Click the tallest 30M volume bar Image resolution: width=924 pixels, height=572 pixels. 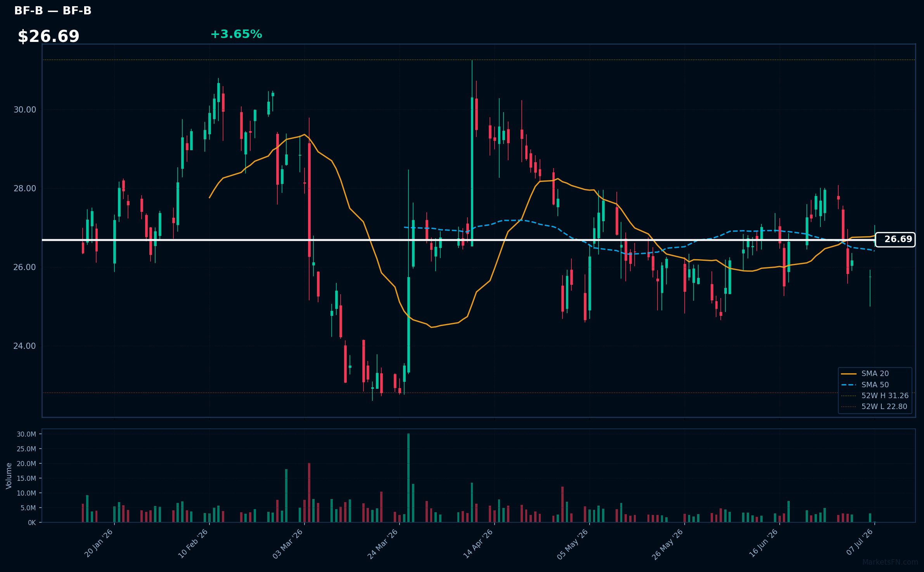click(408, 478)
